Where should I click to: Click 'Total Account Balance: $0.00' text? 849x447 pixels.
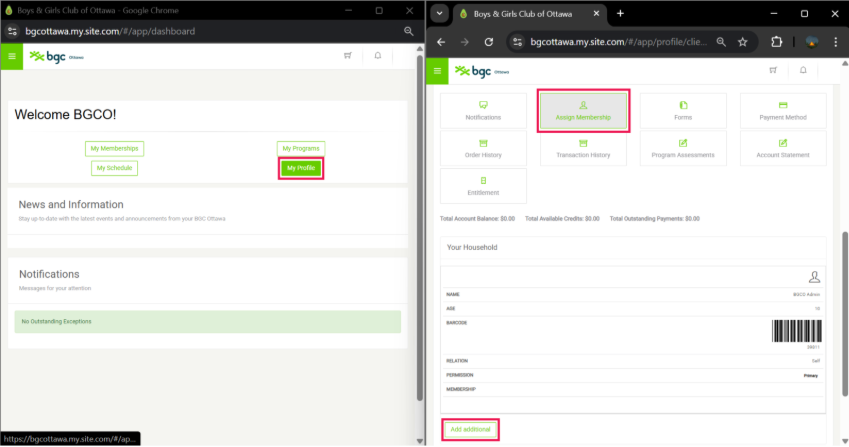click(x=477, y=219)
